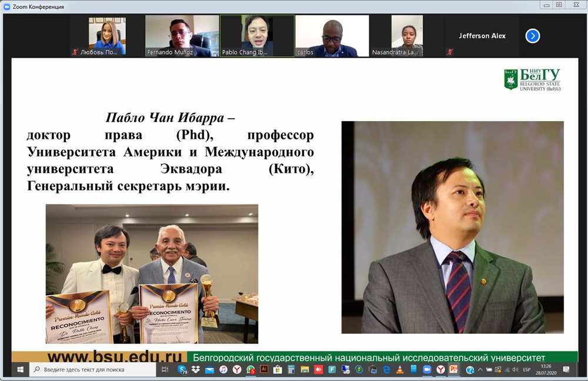Open Skype from the taskbar
This screenshot has width=588, height=381.
(183, 370)
